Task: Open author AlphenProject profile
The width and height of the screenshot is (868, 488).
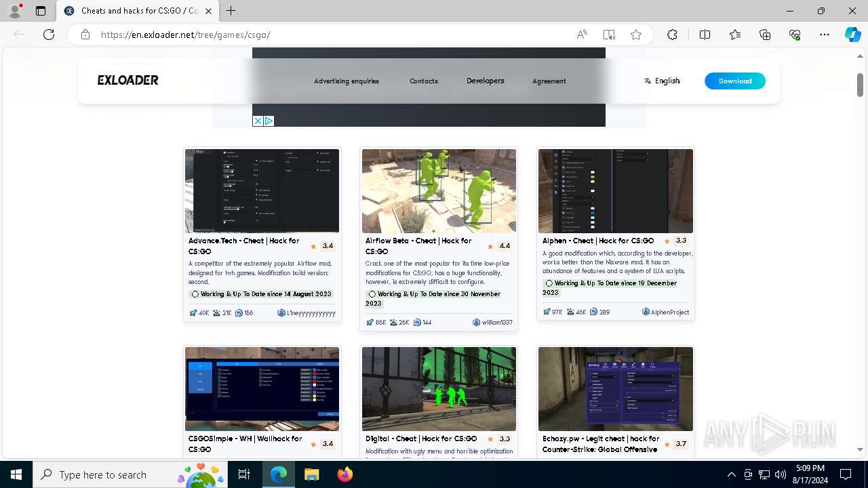Action: coord(666,312)
